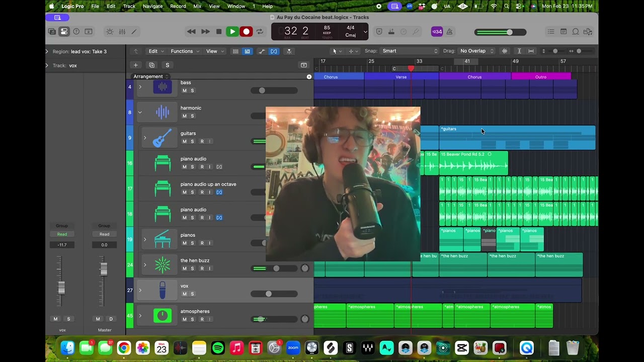Toggle Cycle mode
The image size is (644, 362).
click(x=260, y=32)
